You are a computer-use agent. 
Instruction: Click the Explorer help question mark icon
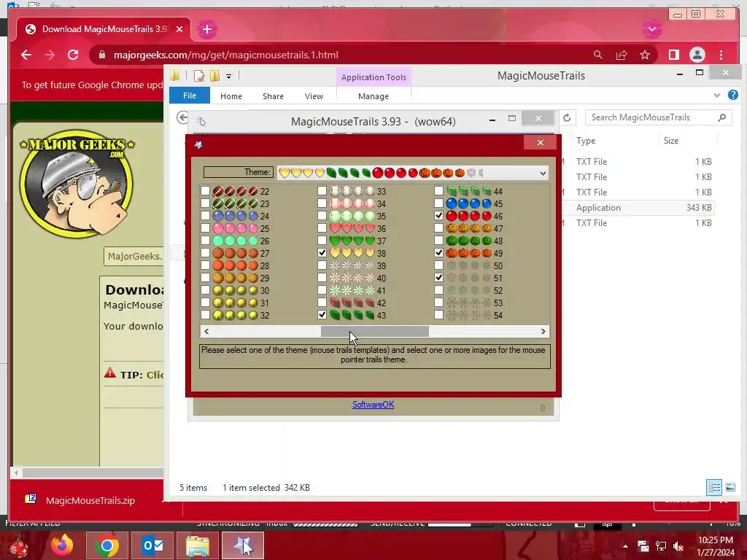(732, 96)
